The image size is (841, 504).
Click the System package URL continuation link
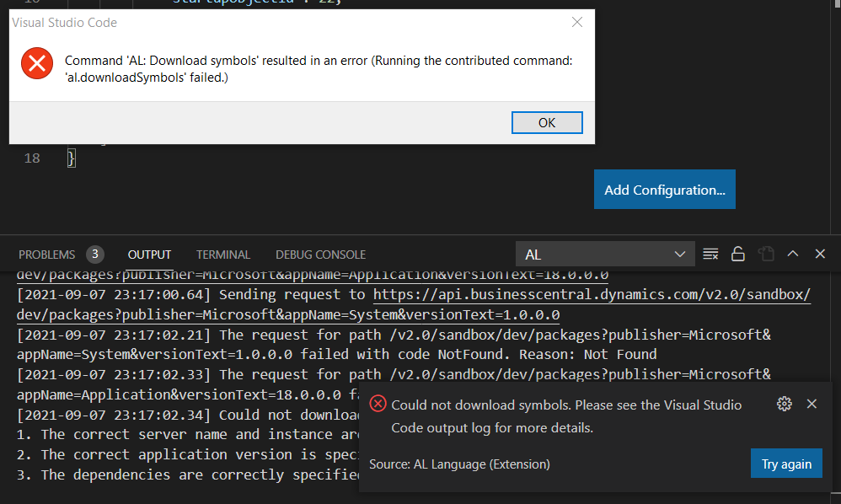point(288,314)
